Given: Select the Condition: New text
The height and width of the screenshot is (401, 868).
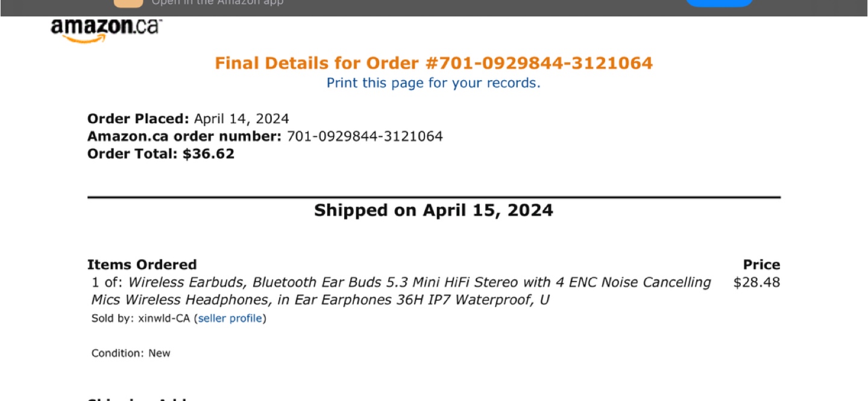Looking at the screenshot, I should (131, 353).
